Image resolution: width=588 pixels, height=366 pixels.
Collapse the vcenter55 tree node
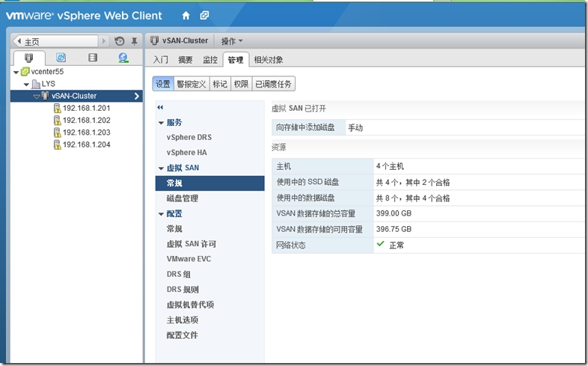coord(16,72)
